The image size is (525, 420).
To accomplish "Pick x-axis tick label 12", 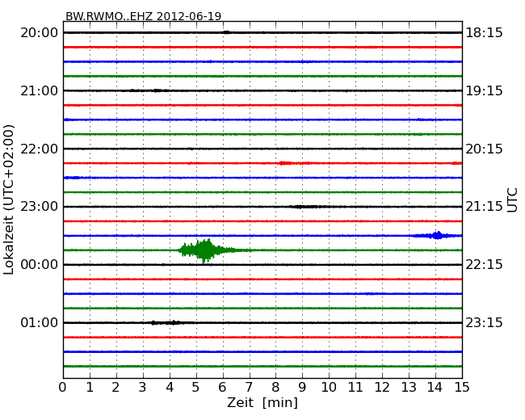I will click(x=382, y=387).
